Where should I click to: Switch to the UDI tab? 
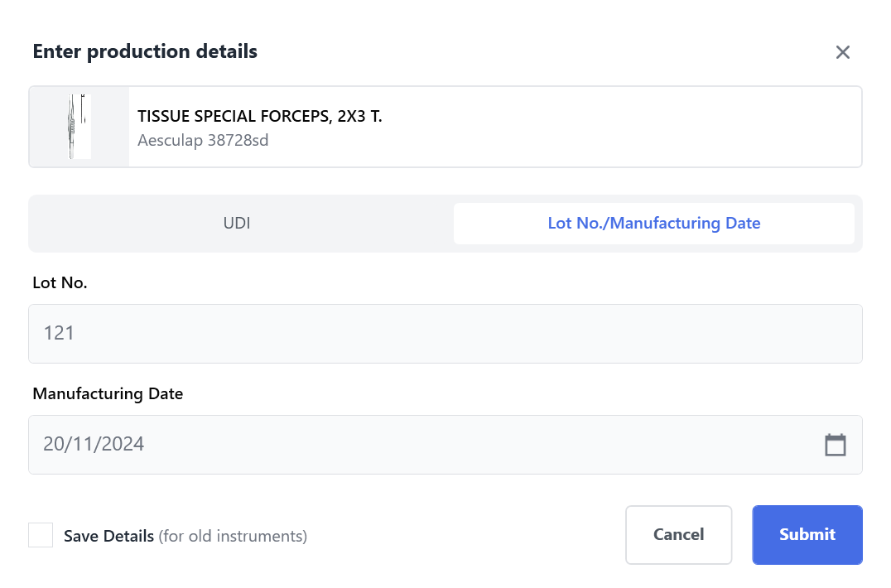point(236,224)
